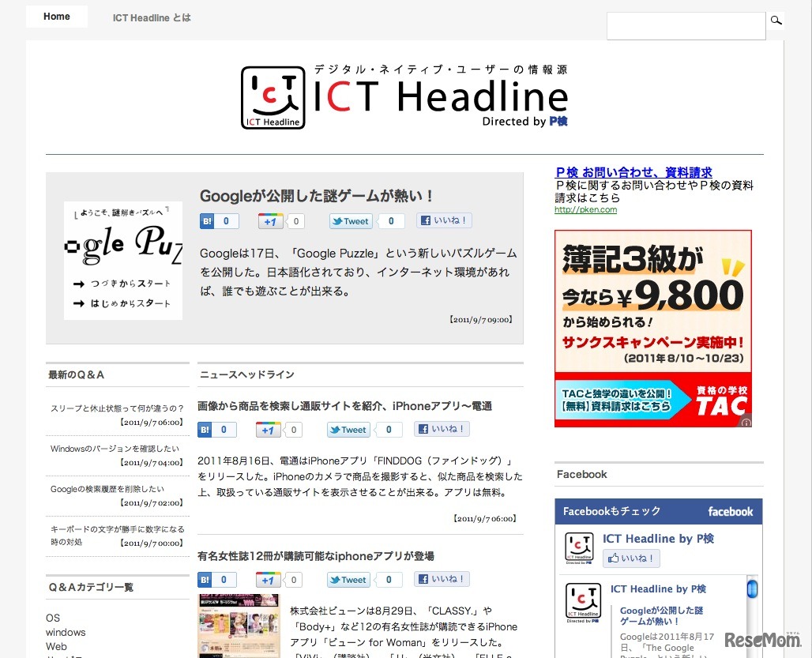Open the Googleが公開した謎ゲームが熱い! headline
Viewport: 812px width, 658px height.
click(x=316, y=196)
